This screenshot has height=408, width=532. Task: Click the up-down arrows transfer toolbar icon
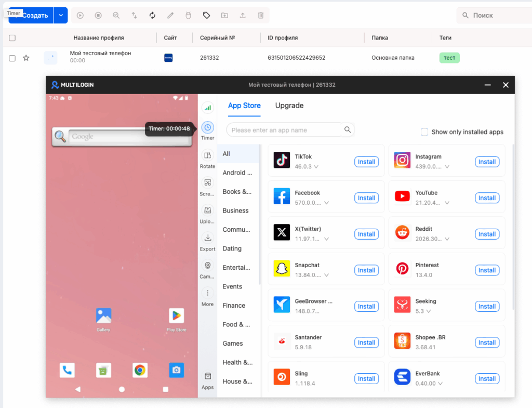click(135, 15)
